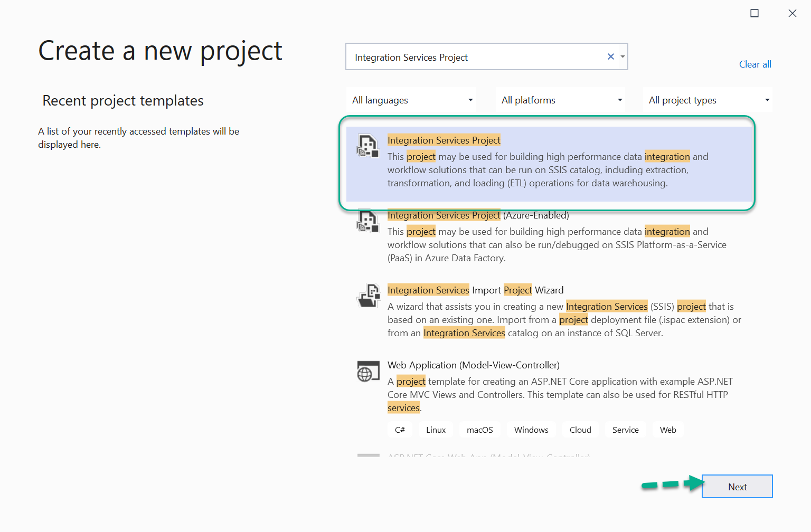Select the Linux filter tag
811x532 pixels.
(x=436, y=430)
